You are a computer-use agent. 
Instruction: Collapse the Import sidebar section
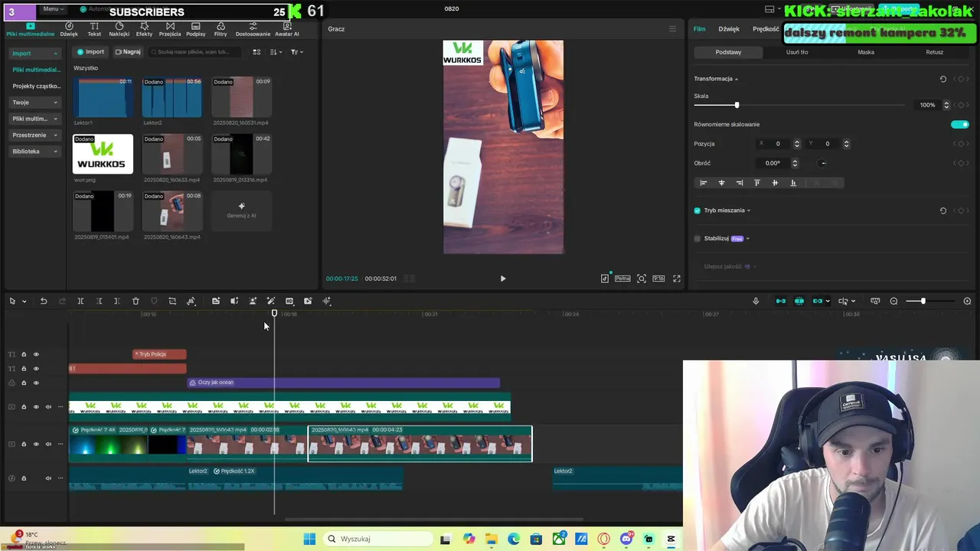pyautogui.click(x=34, y=54)
